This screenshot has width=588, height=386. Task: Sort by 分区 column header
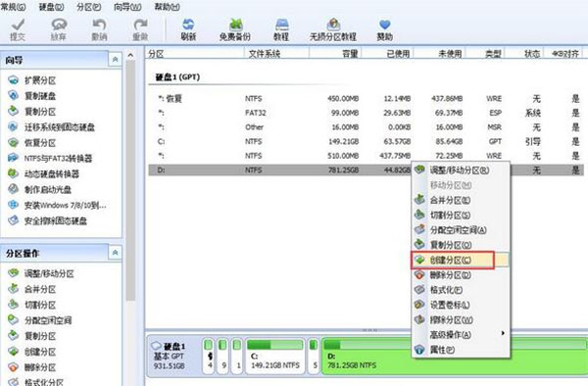[x=195, y=54]
